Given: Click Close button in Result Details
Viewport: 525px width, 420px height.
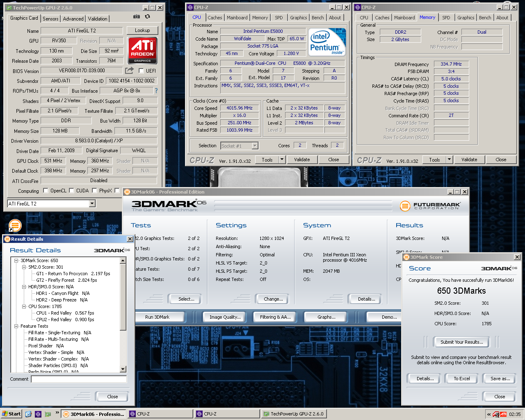Looking at the screenshot, I should click(x=112, y=397).
